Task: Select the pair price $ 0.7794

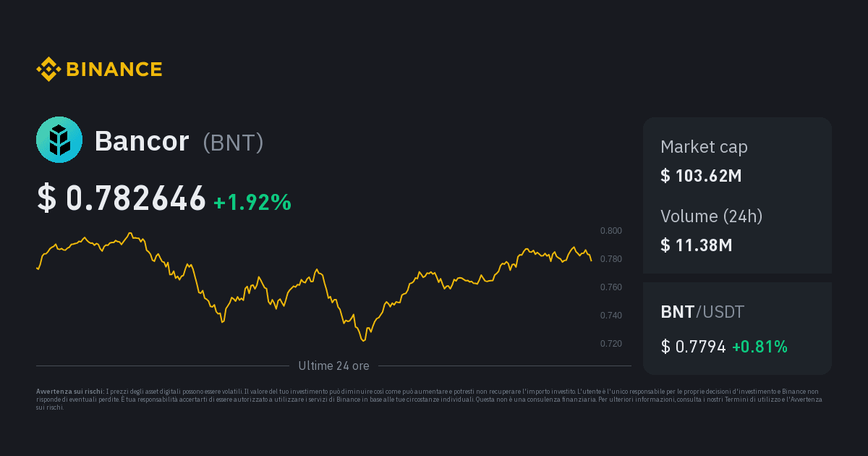Action: pos(694,347)
